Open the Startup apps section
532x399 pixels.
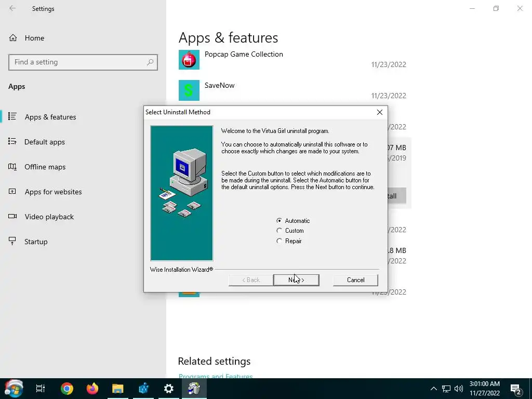(x=36, y=242)
